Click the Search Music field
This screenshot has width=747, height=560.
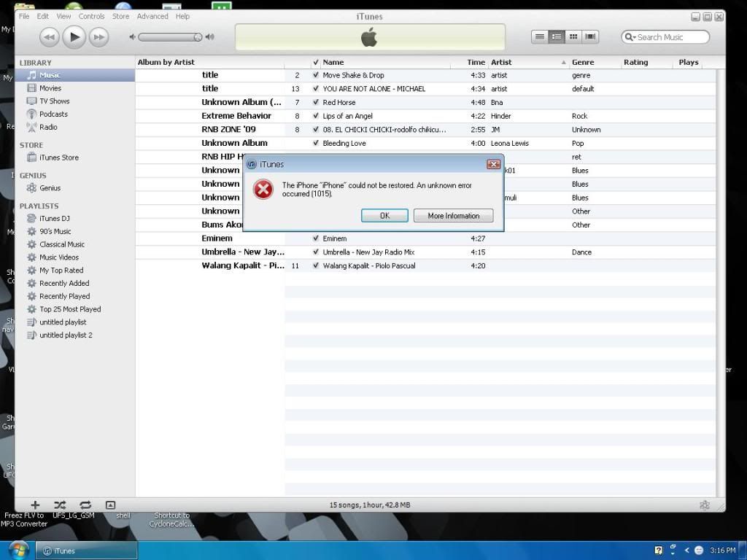point(665,37)
